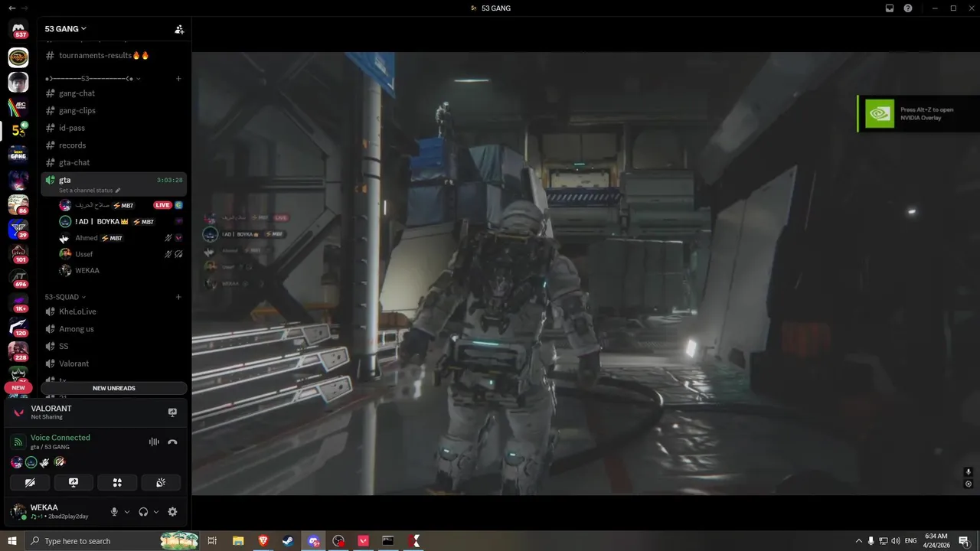Open Discord help icon in title bar

[908, 8]
